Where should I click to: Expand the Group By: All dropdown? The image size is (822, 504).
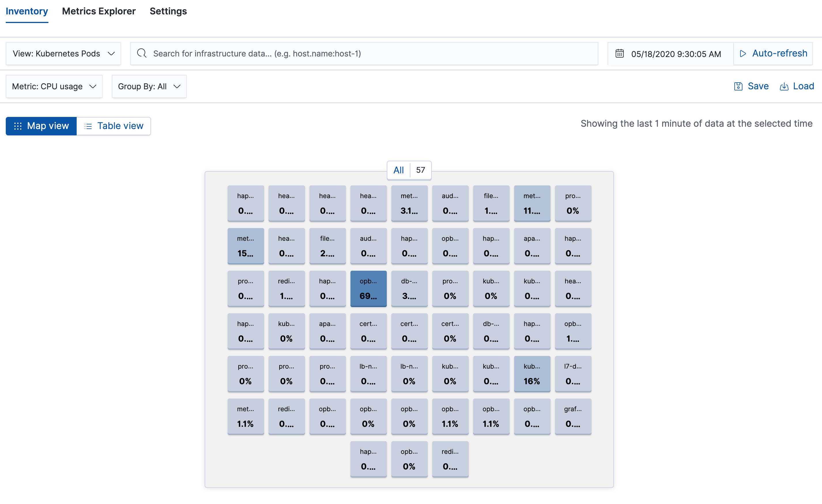pyautogui.click(x=149, y=86)
